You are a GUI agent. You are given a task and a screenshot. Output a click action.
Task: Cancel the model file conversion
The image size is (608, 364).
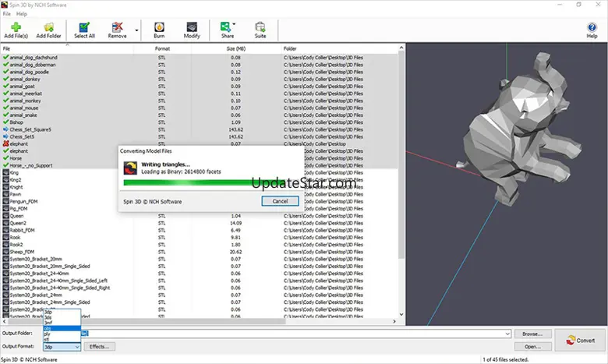click(x=280, y=200)
